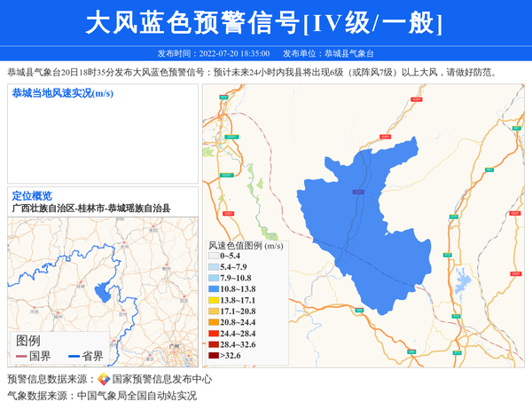Select the 20.8~24.4 orange legend swatch
This screenshot has width=532, height=418.
213,322
